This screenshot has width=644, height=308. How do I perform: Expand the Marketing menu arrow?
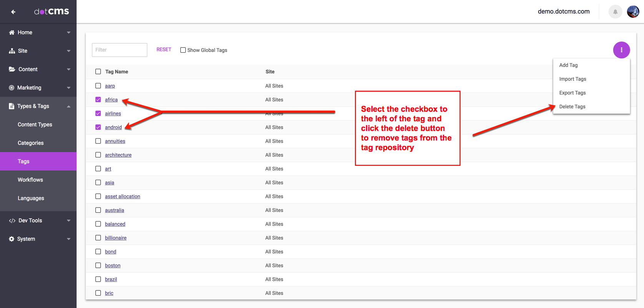click(x=69, y=88)
